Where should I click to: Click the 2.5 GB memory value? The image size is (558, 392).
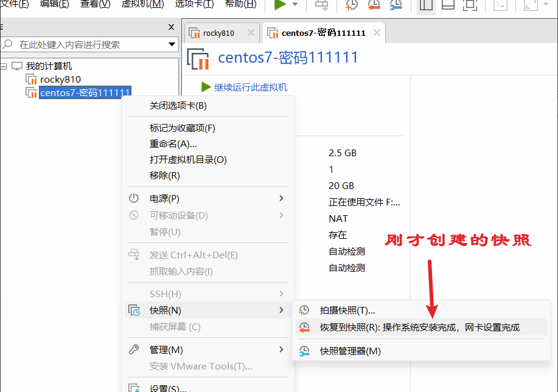343,153
